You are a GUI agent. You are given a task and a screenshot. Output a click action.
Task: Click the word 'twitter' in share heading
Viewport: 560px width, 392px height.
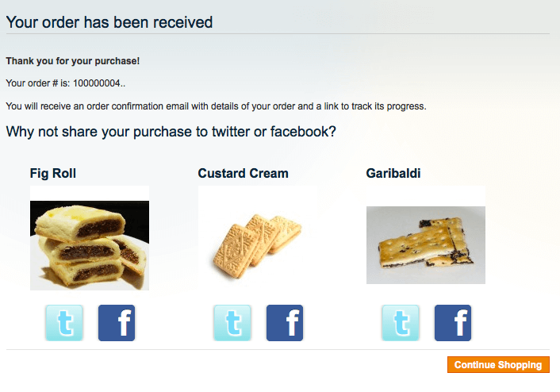click(x=231, y=132)
